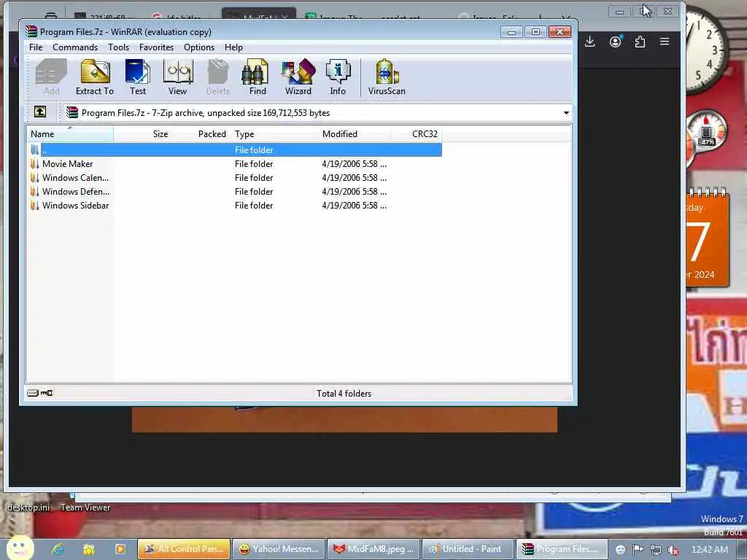This screenshot has width=747, height=560.
Task: Click the volume muted tray icon
Action: pos(673,550)
